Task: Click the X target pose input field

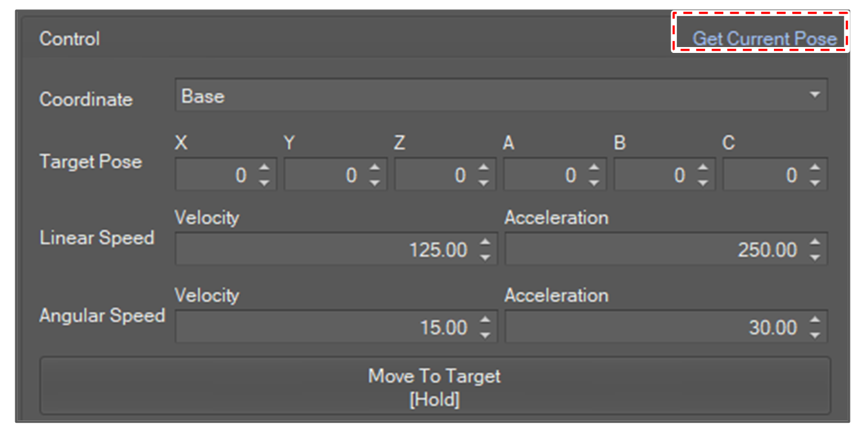Action: tap(215, 175)
